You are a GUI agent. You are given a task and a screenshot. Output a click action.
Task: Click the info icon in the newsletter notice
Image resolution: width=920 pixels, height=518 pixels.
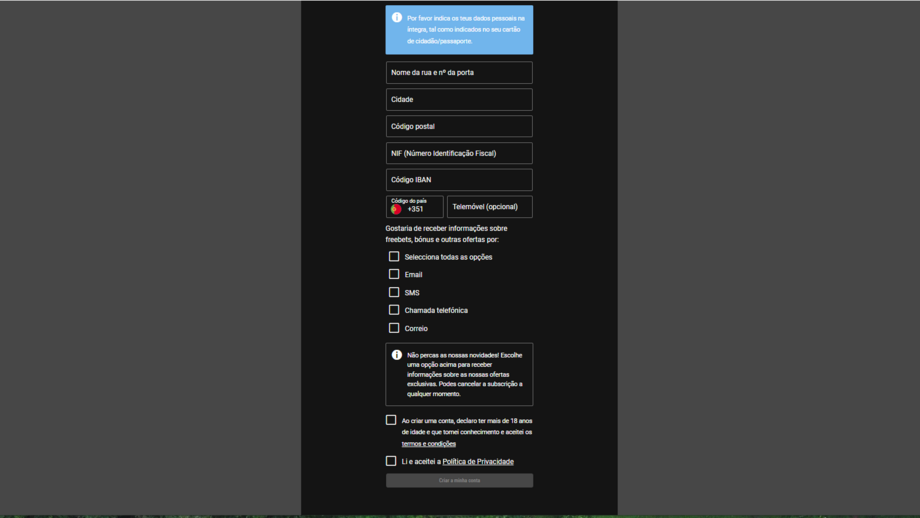pos(397,355)
